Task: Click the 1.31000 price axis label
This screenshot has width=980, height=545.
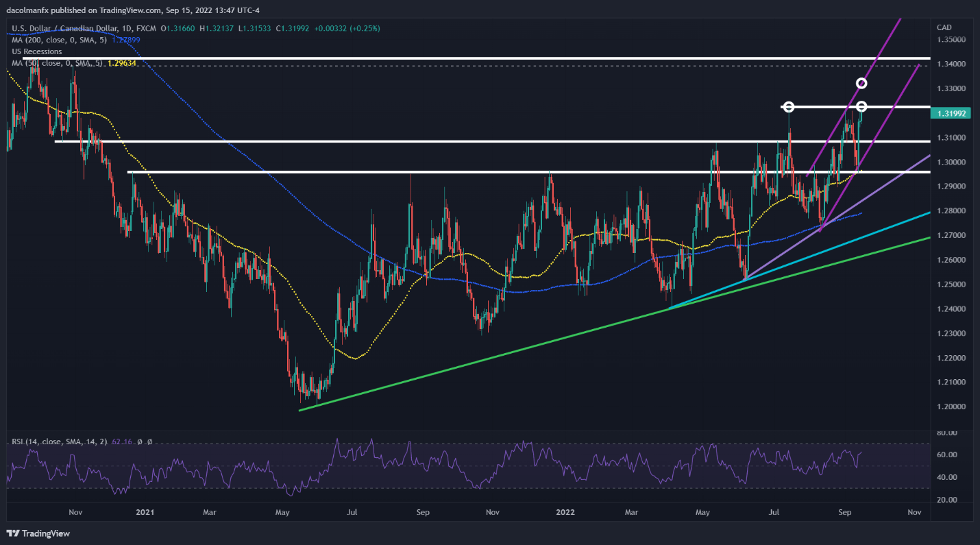Action: (952, 138)
